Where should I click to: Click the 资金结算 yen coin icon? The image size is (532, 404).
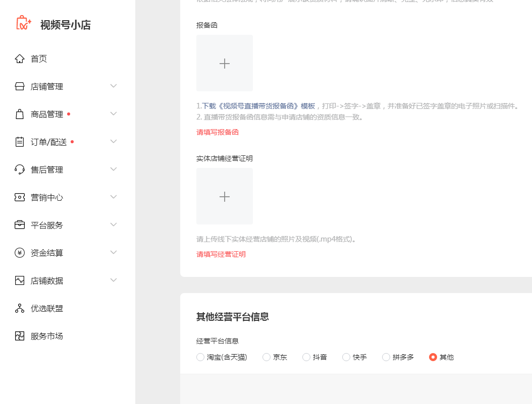tap(20, 253)
